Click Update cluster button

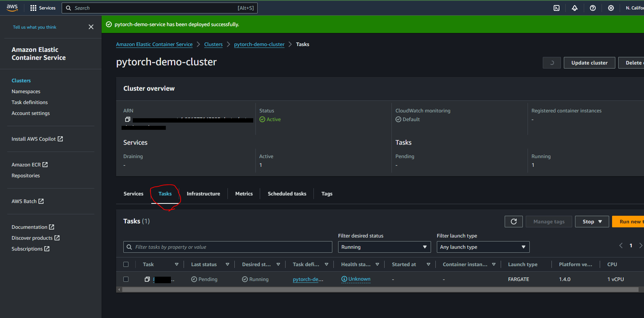590,63
